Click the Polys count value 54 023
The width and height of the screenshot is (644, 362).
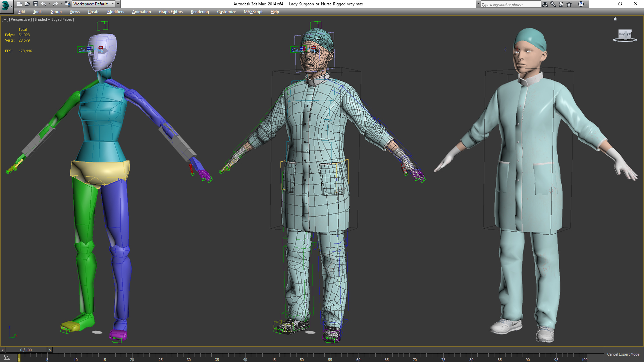[x=24, y=35]
